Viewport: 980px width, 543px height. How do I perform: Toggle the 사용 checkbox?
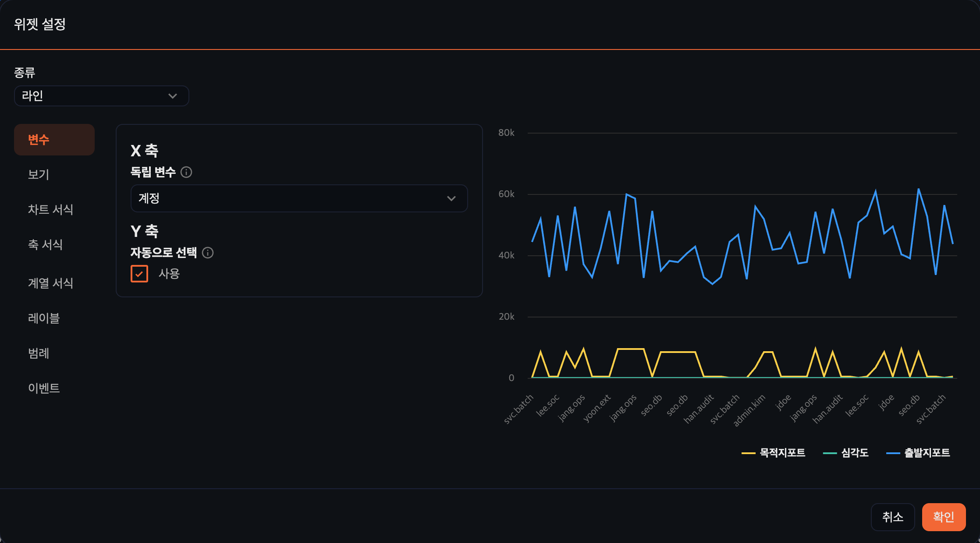coord(139,274)
